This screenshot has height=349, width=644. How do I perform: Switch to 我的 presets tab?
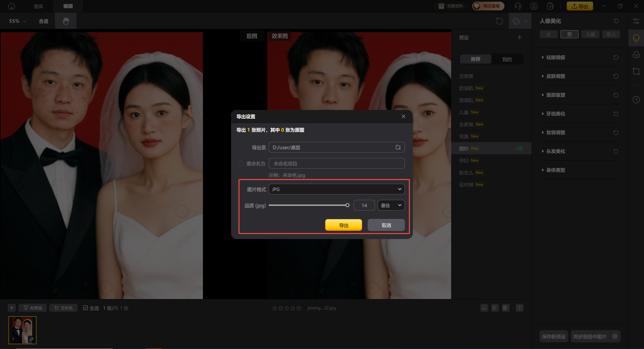point(507,59)
